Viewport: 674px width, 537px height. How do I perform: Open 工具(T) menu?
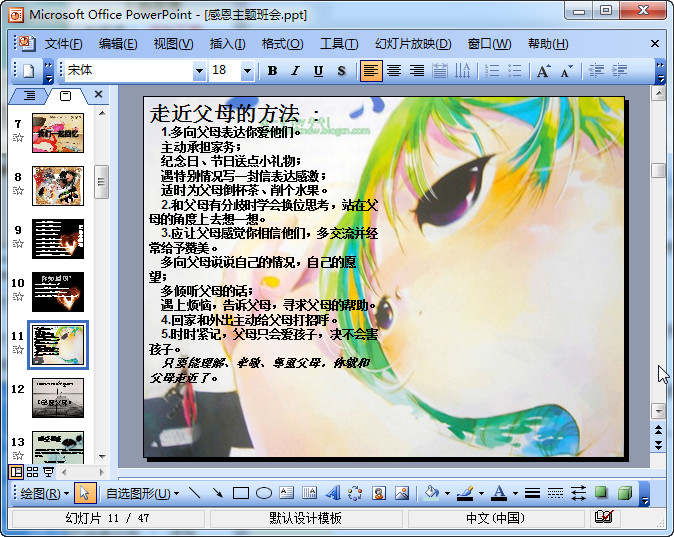339,44
